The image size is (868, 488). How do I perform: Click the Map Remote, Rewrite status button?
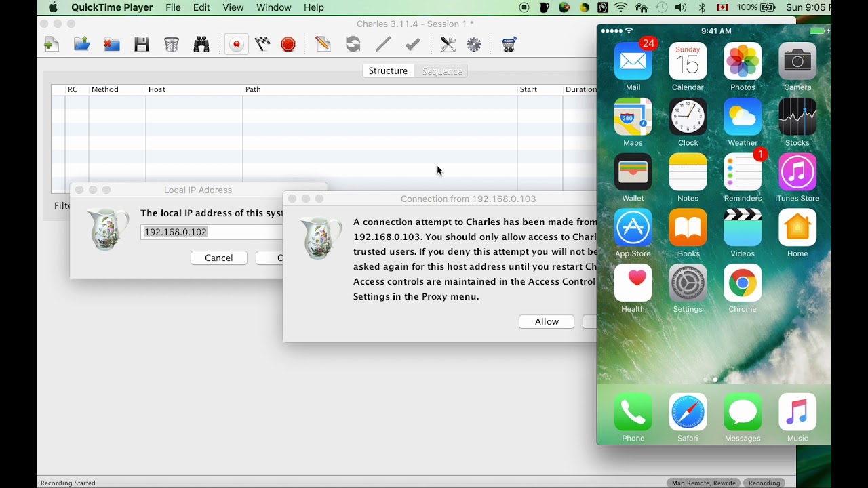[x=703, y=483]
